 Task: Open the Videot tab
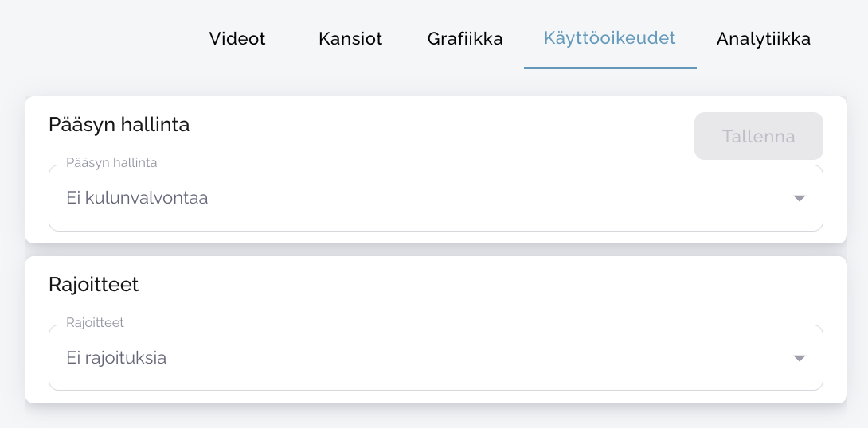click(237, 39)
